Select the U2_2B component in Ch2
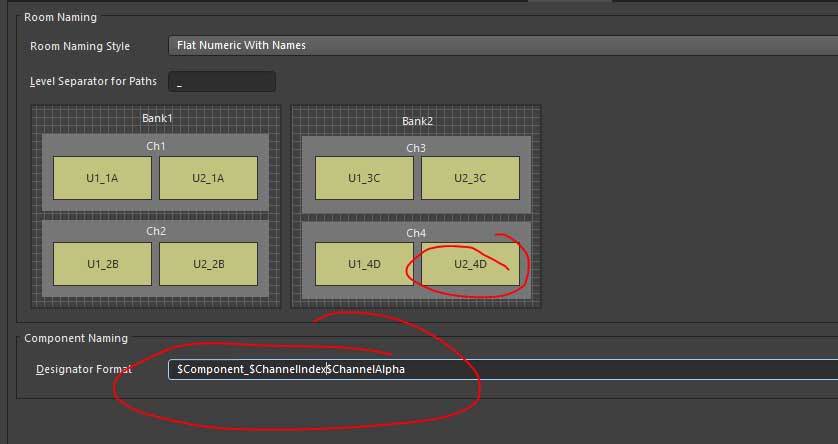Viewport: 838px width, 444px height. click(x=208, y=264)
